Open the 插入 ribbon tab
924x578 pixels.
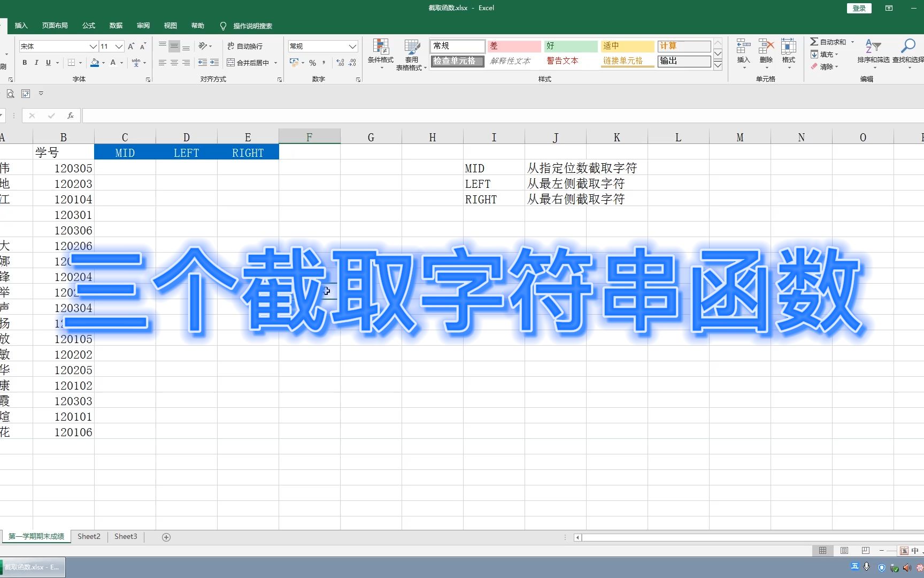21,26
